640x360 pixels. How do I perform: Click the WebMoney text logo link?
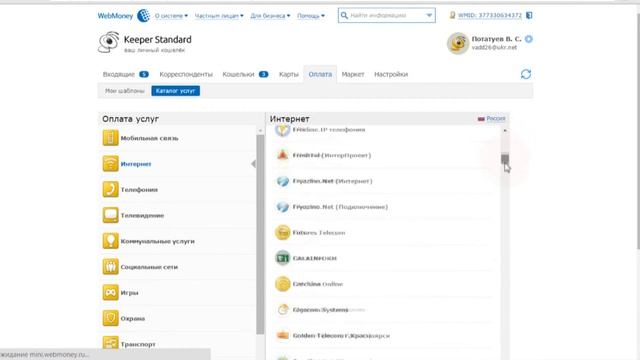point(115,16)
